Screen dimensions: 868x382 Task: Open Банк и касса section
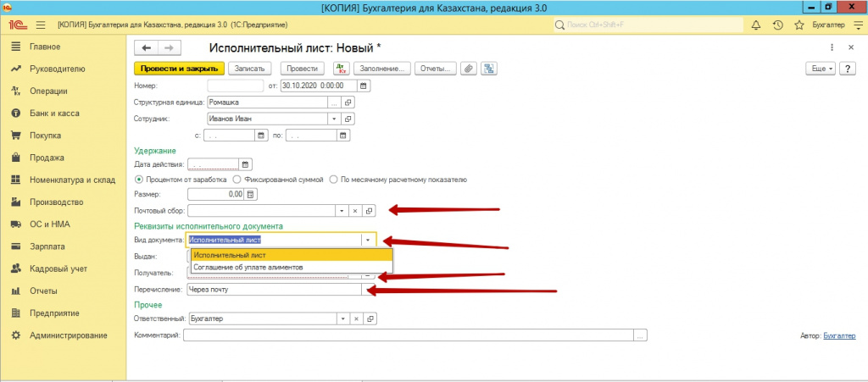pyautogui.click(x=54, y=113)
